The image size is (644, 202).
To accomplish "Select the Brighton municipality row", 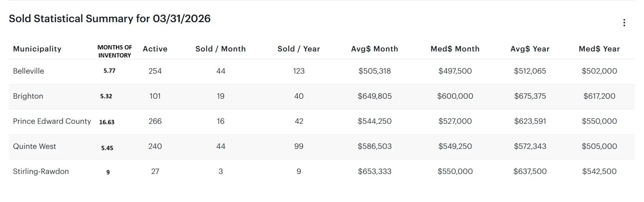I will click(x=28, y=96).
